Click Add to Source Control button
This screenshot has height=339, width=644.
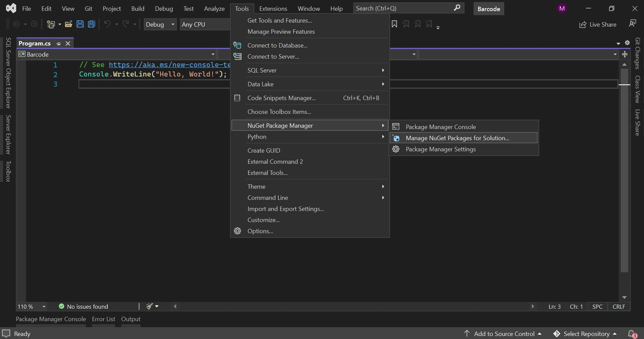[x=504, y=334]
